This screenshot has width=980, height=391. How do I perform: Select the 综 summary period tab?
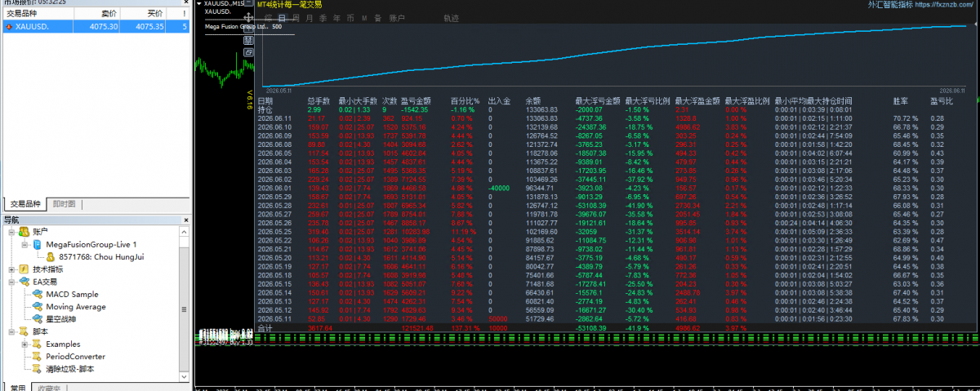pyautogui.click(x=268, y=18)
